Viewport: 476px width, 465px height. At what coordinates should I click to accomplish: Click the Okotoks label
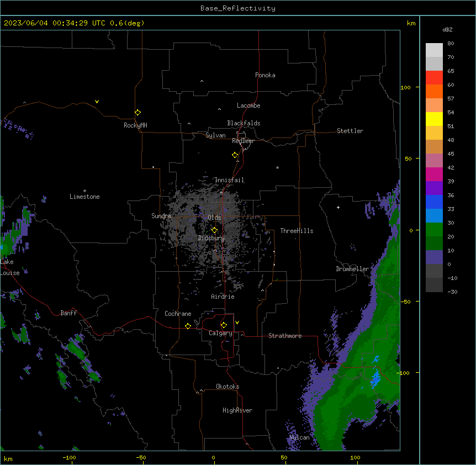(x=228, y=387)
